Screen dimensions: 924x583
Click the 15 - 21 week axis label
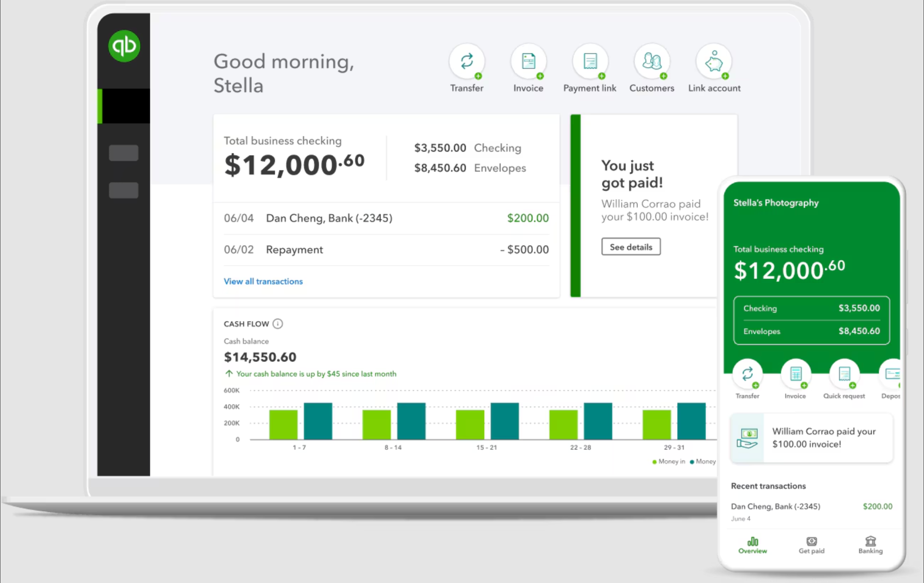tap(486, 447)
